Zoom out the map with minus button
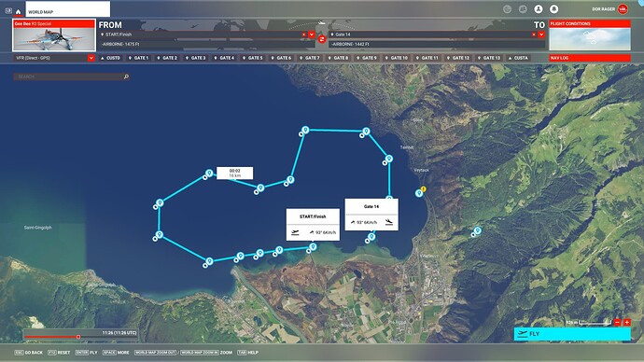This screenshot has height=362, width=644. tap(617, 323)
